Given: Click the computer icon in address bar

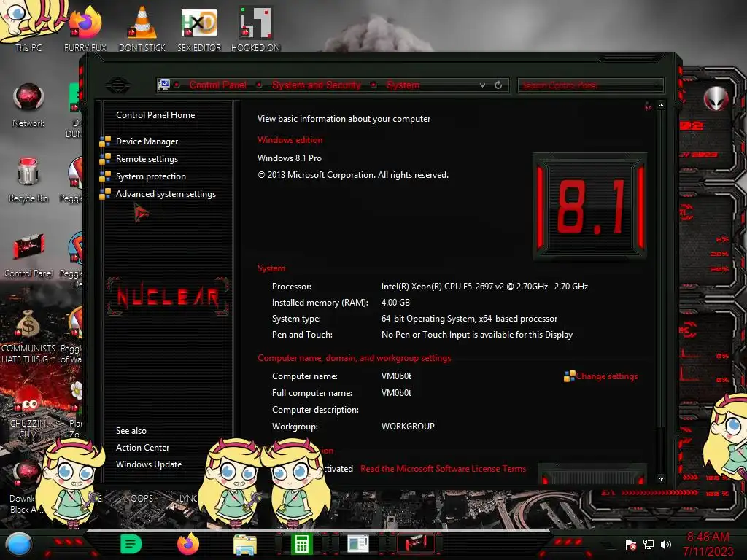Looking at the screenshot, I should [x=164, y=85].
